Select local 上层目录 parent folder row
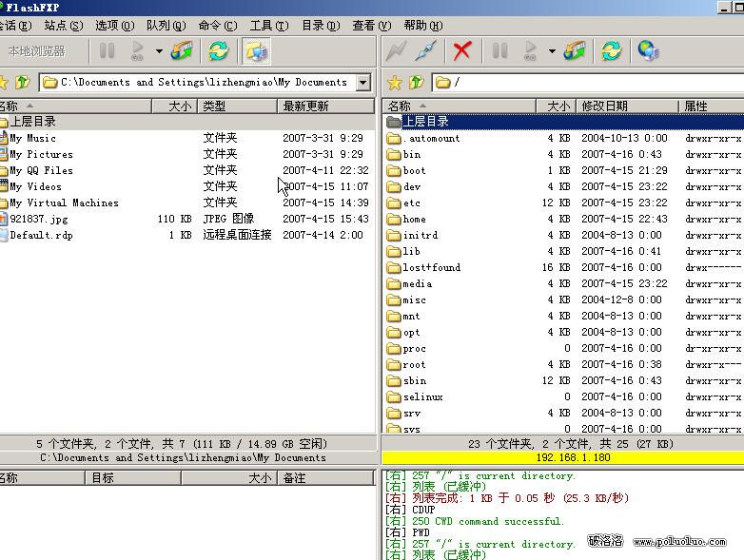The height and width of the screenshot is (560, 744). pyautogui.click(x=186, y=122)
